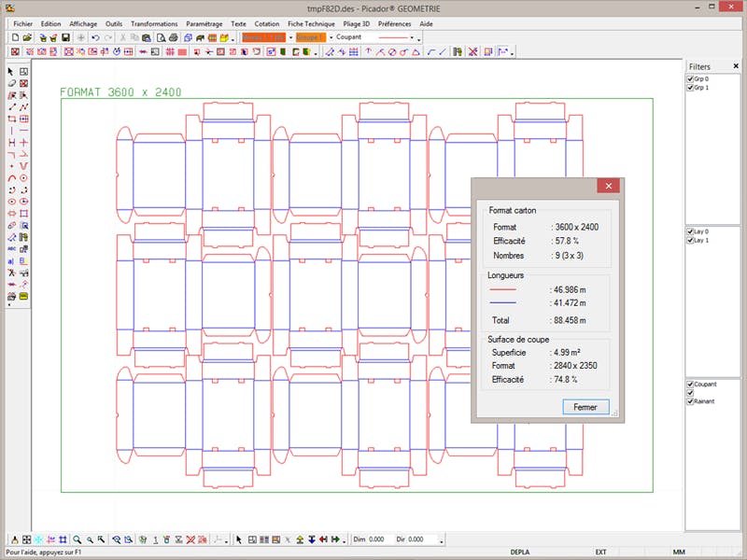
Task: Click the Fermer button
Action: click(585, 407)
